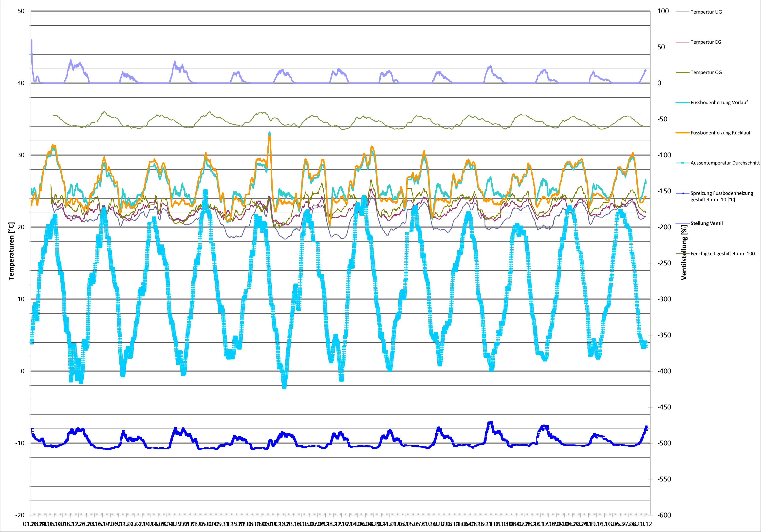The image size is (761, 532).
Task: Select the Temperaturen [°C] axis title
Action: [12, 251]
